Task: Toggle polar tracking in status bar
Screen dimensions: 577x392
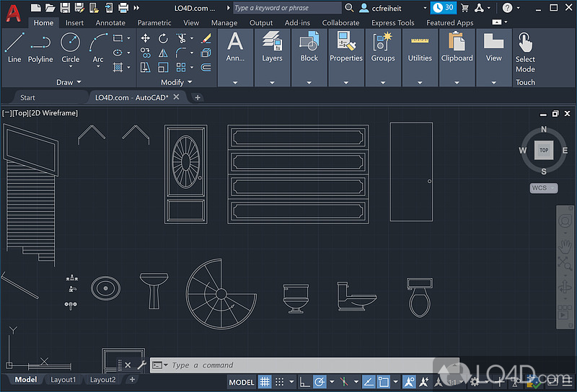Action: [x=318, y=381]
